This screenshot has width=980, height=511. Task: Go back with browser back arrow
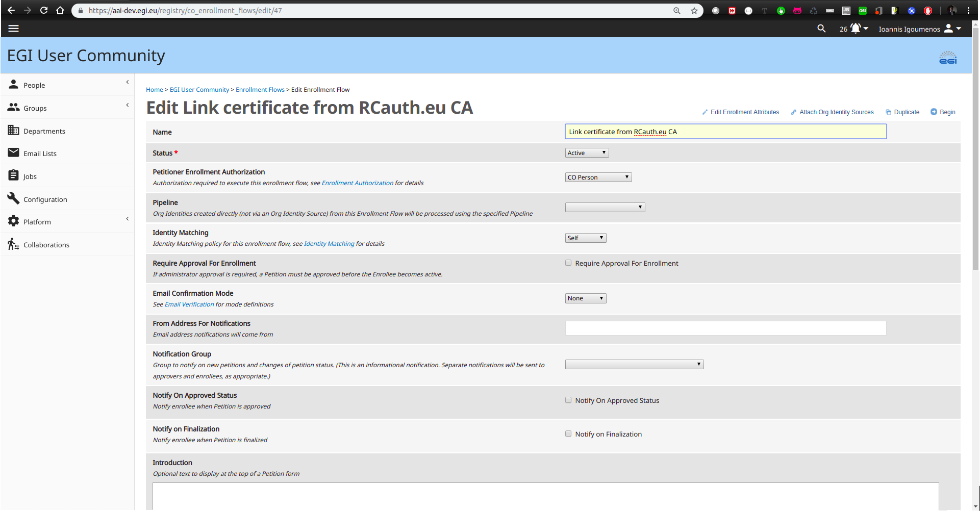11,10
